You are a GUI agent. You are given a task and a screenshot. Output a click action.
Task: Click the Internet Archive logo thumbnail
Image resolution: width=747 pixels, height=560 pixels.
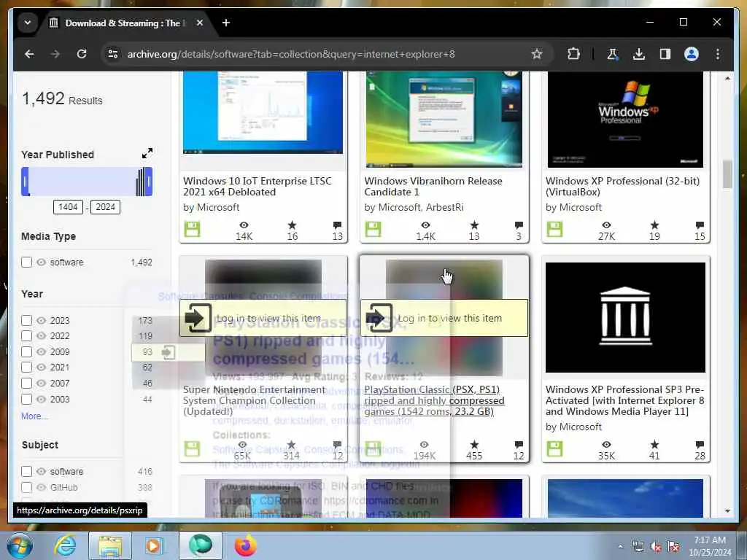tap(625, 317)
